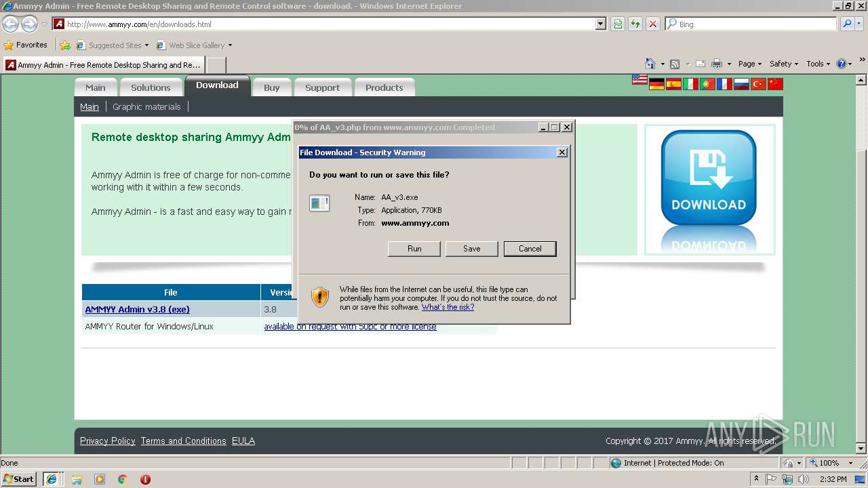Expand the address bar history dropdown
Screen dimensions: 868x488
tap(600, 24)
